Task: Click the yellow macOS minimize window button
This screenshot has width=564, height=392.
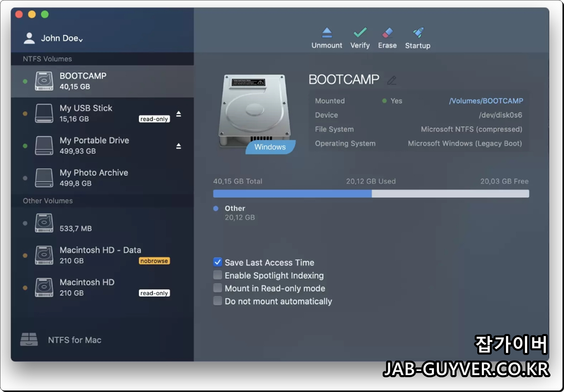Action: tap(32, 14)
